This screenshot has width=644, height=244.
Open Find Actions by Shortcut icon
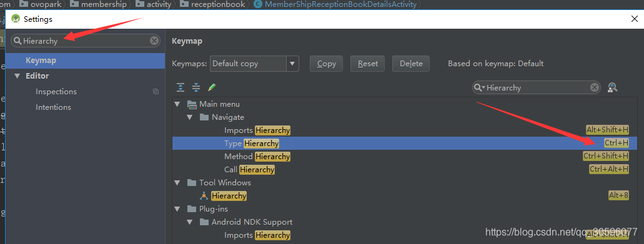click(x=612, y=87)
